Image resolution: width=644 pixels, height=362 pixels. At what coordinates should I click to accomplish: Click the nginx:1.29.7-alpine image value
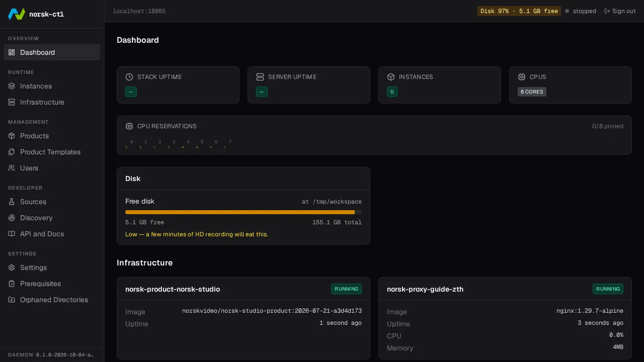(590, 311)
